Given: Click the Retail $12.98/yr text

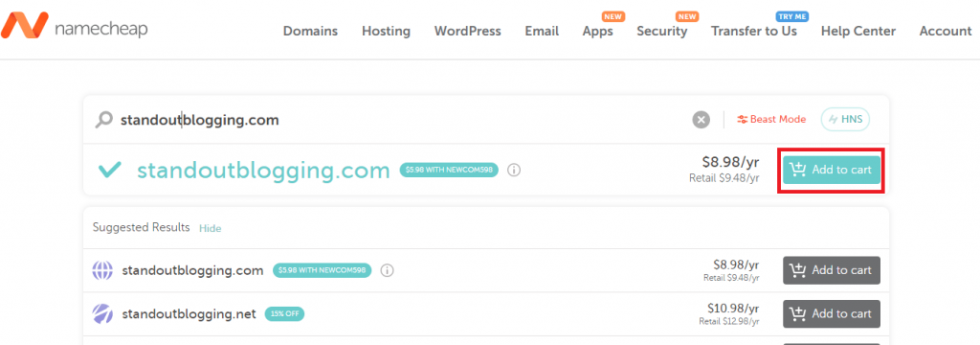Looking at the screenshot, I should point(729,321).
